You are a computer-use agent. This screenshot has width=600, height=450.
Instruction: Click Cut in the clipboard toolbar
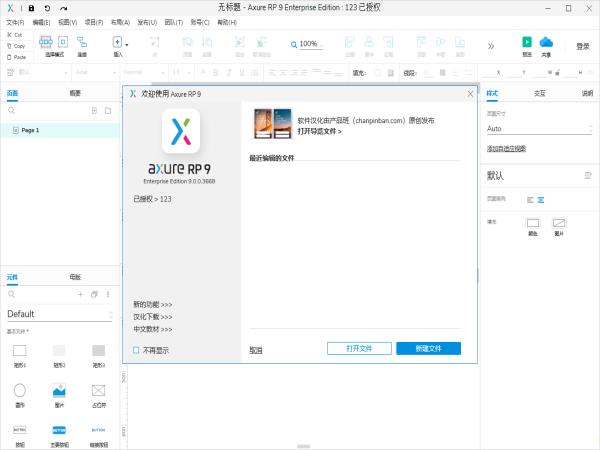(15, 35)
